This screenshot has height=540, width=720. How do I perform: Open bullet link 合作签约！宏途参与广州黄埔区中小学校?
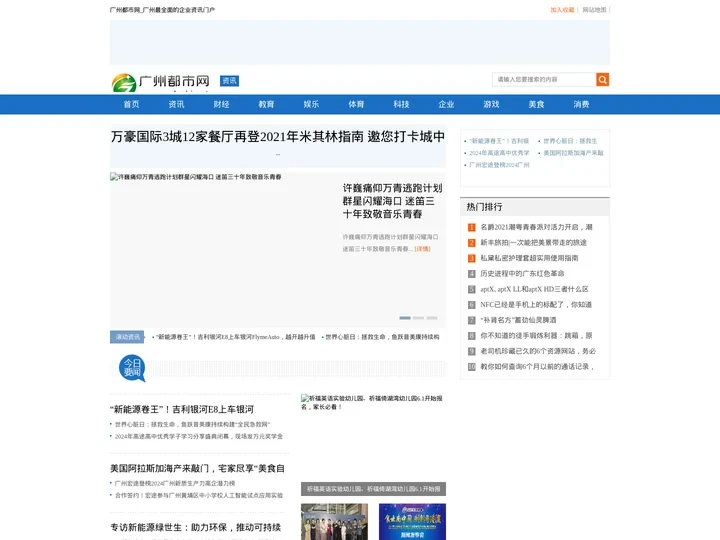click(x=199, y=495)
